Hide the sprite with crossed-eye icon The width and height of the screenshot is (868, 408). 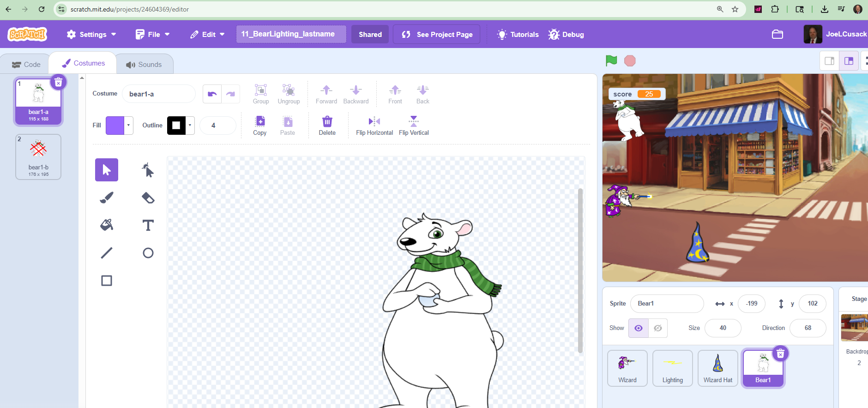point(658,328)
